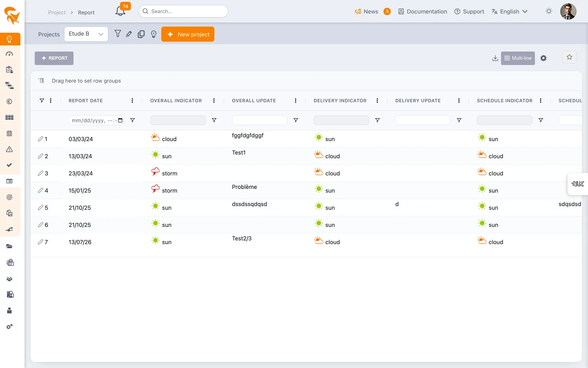Open the user profile avatar
The height and width of the screenshot is (368, 588).
pyautogui.click(x=568, y=11)
